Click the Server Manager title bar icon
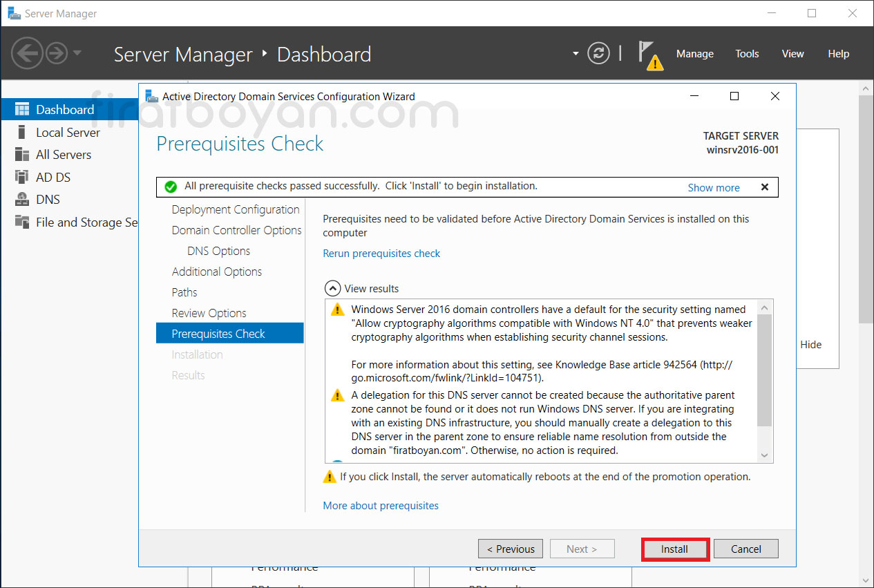Viewport: 874px width, 588px height. click(13, 13)
